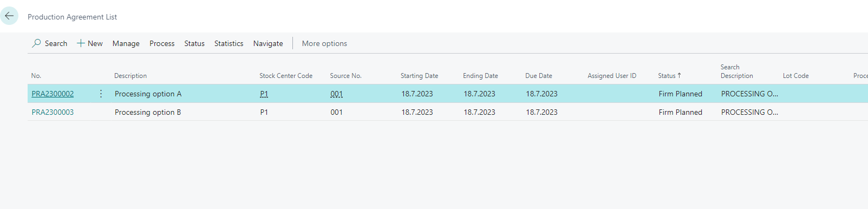Screen dimensions: 868x209
Task: Open agreement PRA2300002 link
Action: point(53,94)
